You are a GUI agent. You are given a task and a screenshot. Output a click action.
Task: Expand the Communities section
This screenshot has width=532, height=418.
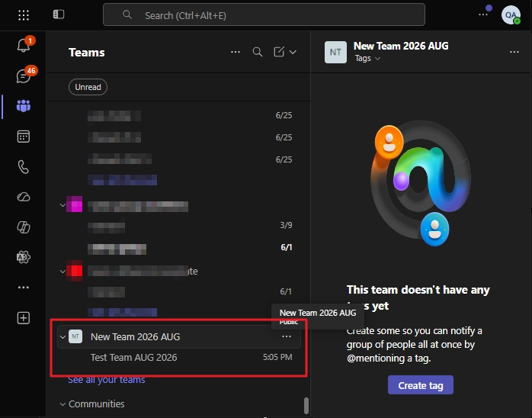point(62,404)
